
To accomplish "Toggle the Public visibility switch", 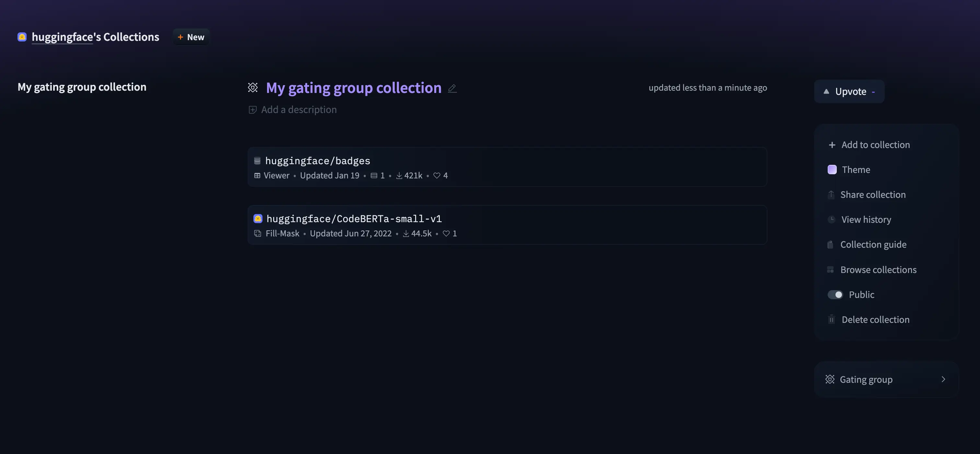I will pyautogui.click(x=835, y=295).
